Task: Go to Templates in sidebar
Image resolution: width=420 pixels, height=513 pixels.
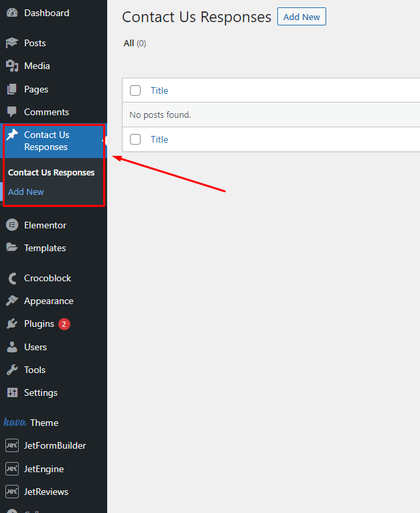Action: [x=45, y=248]
